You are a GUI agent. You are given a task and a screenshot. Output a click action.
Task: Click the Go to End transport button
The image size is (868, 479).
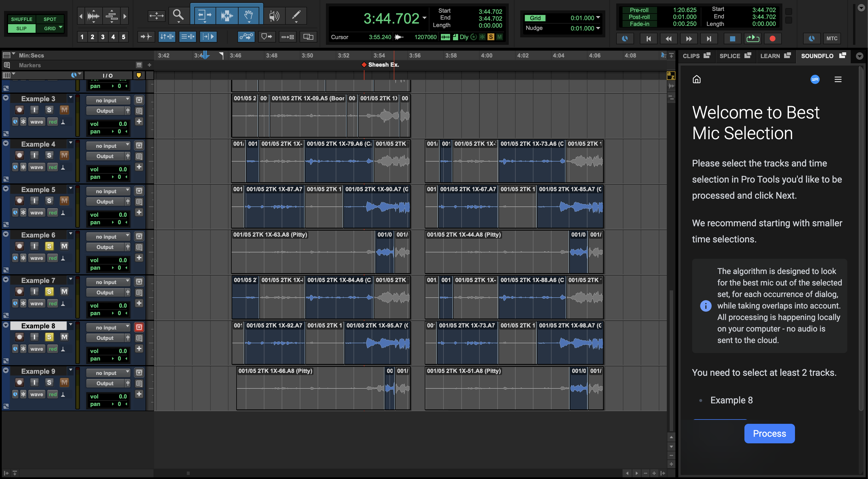pos(709,39)
